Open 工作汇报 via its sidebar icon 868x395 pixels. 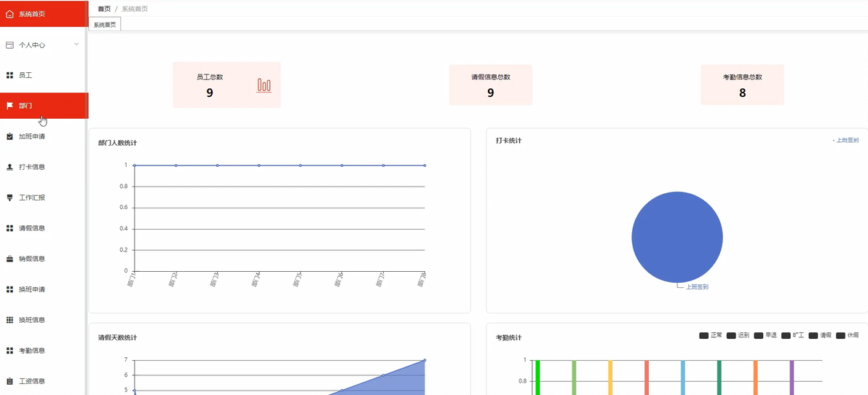point(9,197)
